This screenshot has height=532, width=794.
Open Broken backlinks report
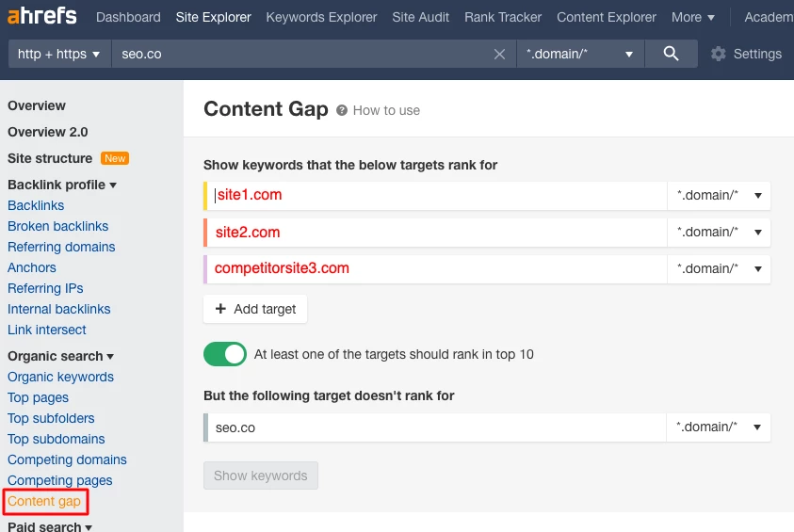pyautogui.click(x=57, y=226)
